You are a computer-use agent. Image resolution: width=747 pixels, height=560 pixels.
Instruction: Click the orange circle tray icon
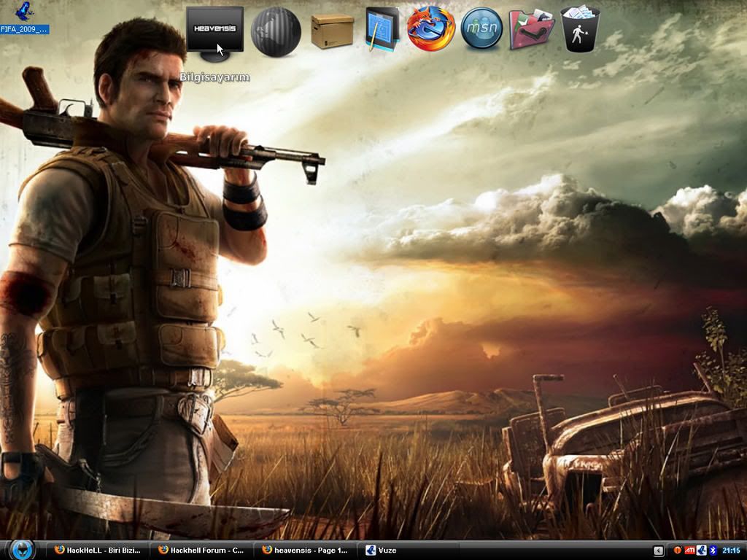678,551
